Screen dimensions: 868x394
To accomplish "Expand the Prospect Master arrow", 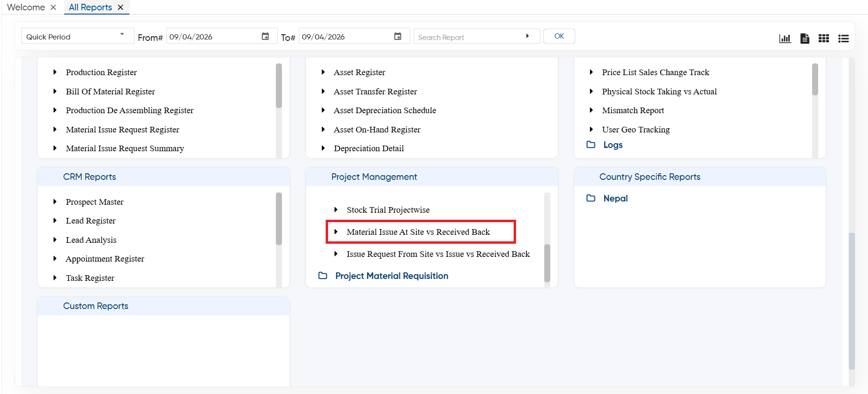I will [55, 202].
